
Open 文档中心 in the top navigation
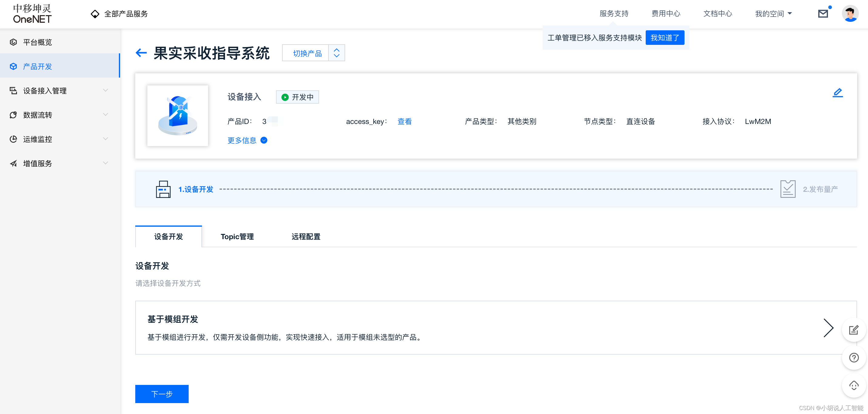point(718,13)
